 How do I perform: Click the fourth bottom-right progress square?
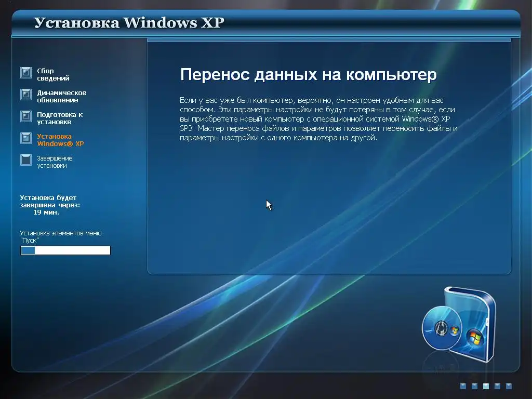pos(497,386)
